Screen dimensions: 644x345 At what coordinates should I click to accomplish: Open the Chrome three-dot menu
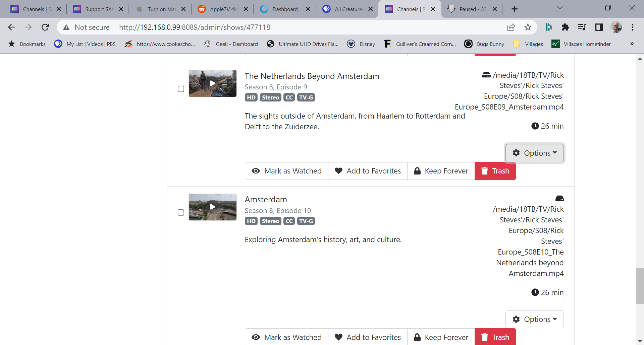click(632, 27)
